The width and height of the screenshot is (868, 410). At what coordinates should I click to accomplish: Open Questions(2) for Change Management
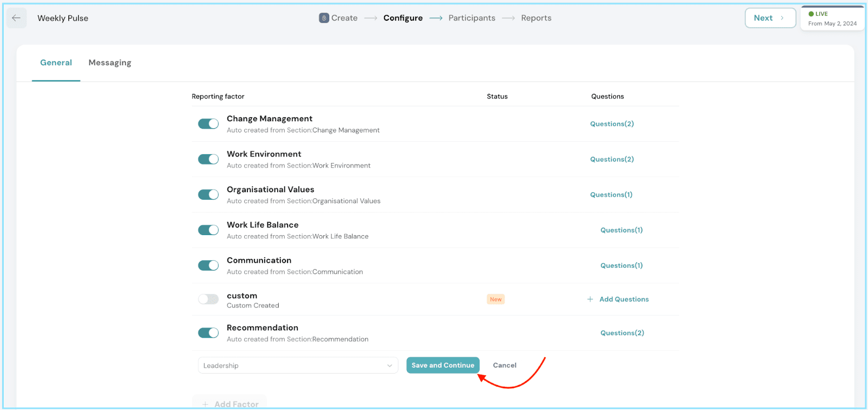(x=612, y=124)
